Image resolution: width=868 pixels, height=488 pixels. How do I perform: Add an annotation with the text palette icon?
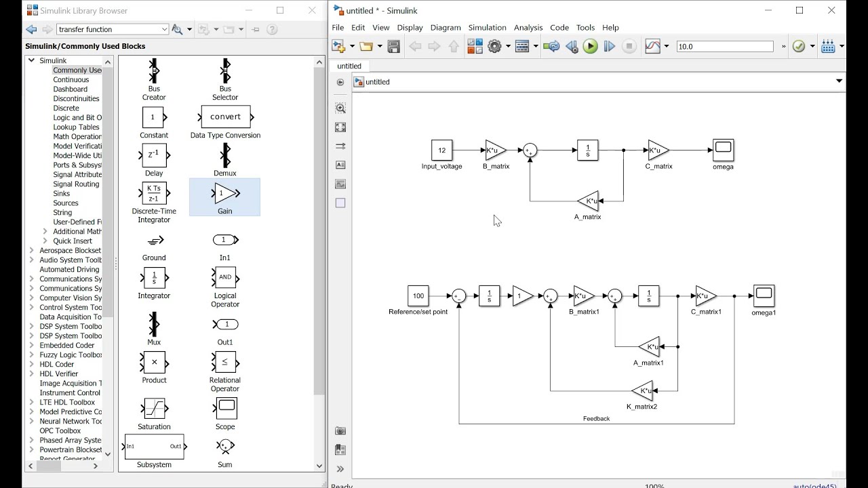tap(340, 165)
